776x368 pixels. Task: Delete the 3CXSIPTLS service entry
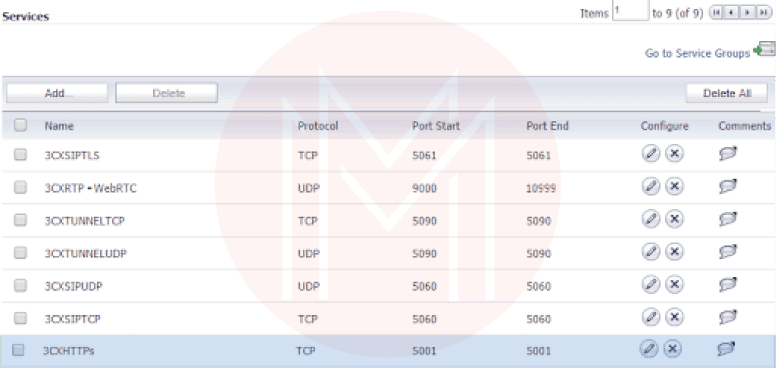tap(674, 154)
